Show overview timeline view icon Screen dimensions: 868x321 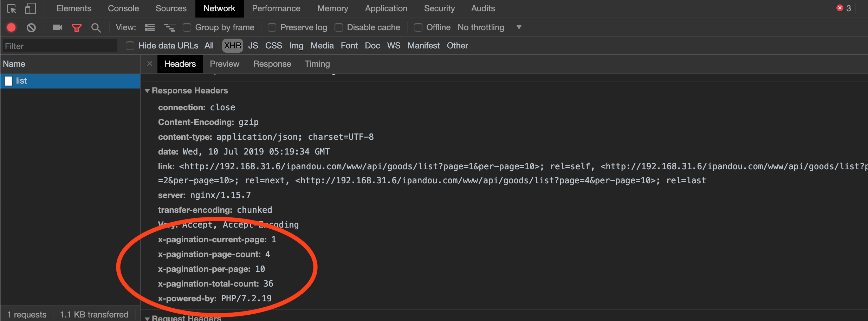click(170, 27)
